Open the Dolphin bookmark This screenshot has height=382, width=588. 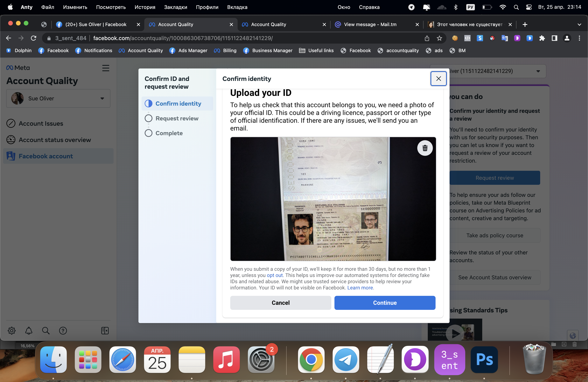pos(19,50)
